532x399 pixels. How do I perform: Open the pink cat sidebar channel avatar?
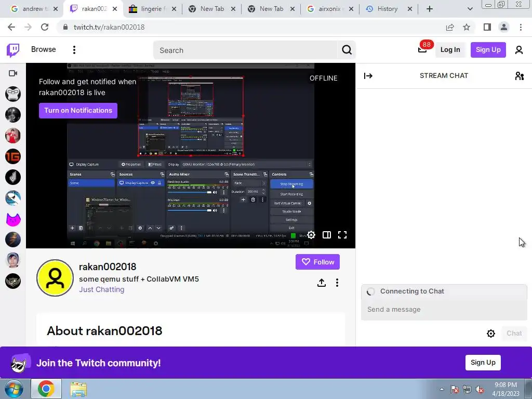click(x=13, y=220)
